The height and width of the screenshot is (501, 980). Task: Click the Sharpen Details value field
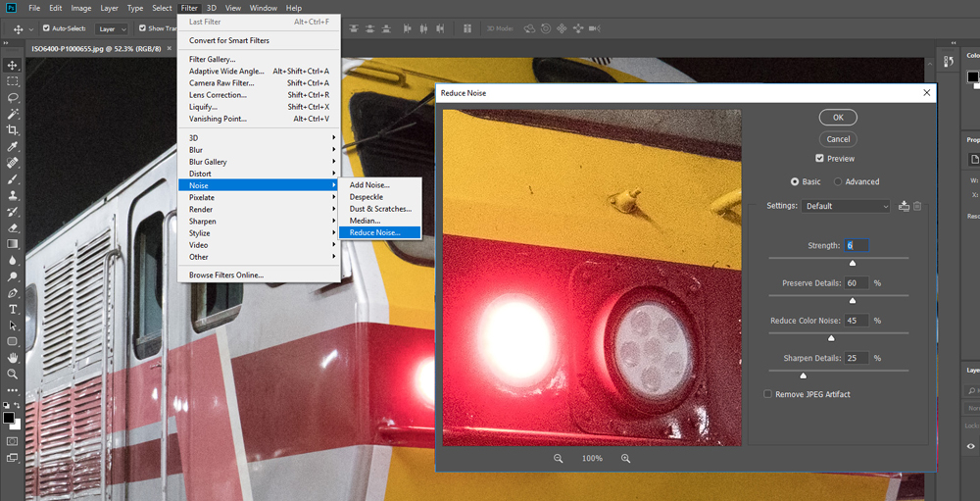click(x=857, y=359)
